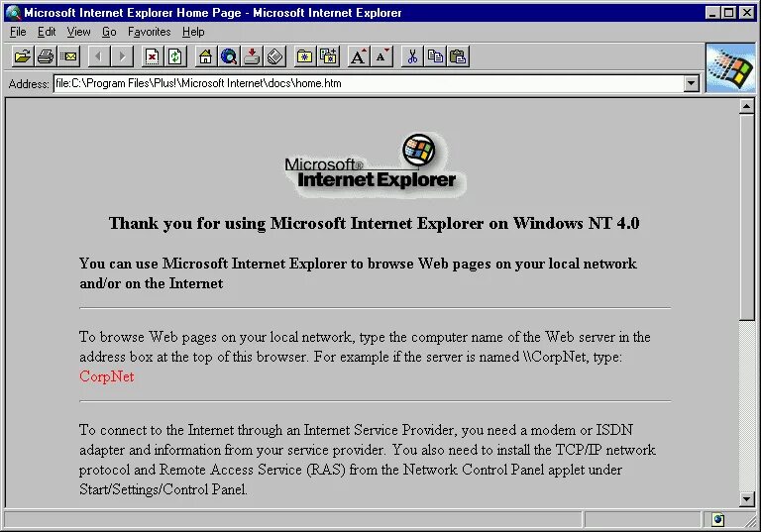
Task: Click the 'Address:' label text
Action: [29, 84]
